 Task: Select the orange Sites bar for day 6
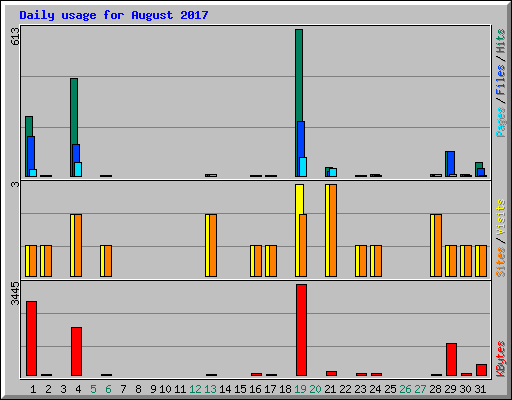coord(108,261)
